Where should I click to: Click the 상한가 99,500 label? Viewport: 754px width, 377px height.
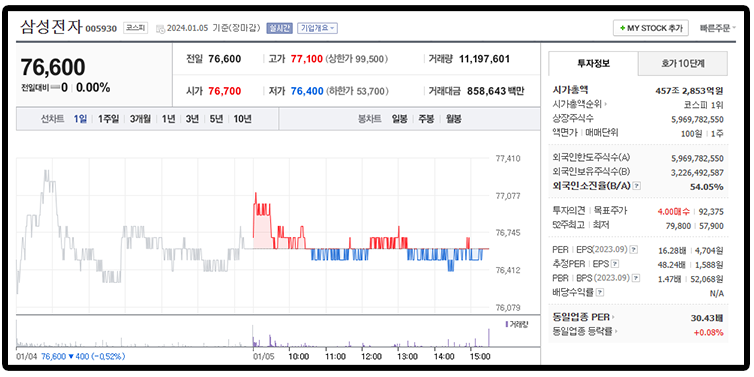(x=357, y=59)
